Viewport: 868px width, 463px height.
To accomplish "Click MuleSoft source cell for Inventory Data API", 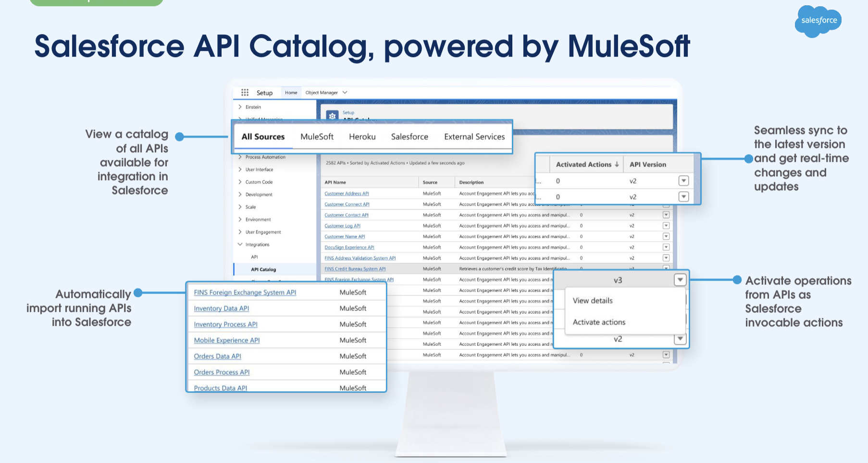I will [353, 308].
